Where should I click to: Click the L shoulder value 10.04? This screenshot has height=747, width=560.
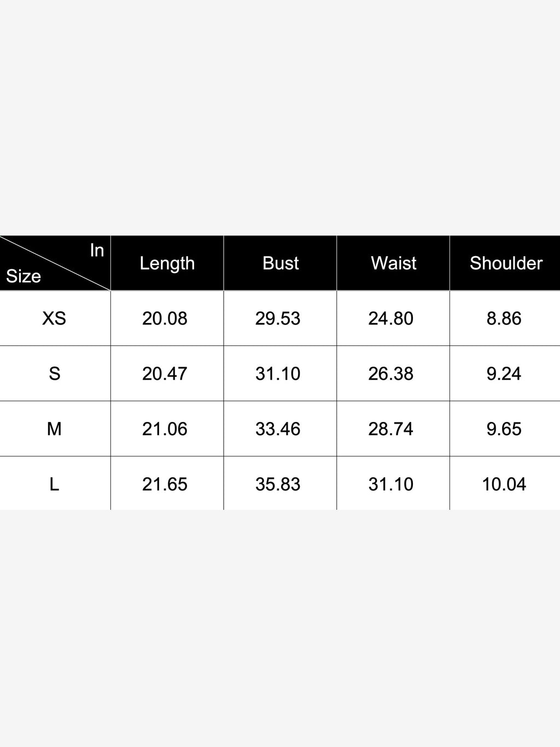(x=504, y=484)
